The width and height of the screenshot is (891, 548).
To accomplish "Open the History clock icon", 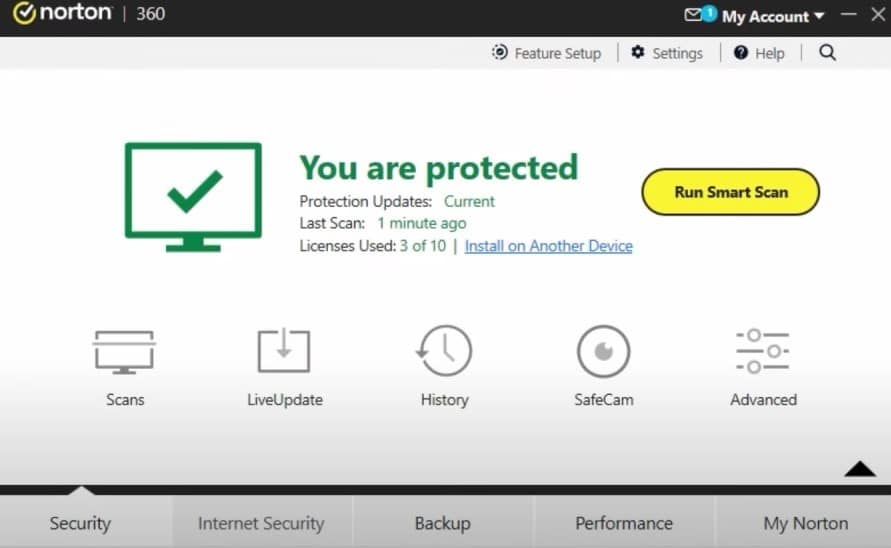I will tap(444, 351).
